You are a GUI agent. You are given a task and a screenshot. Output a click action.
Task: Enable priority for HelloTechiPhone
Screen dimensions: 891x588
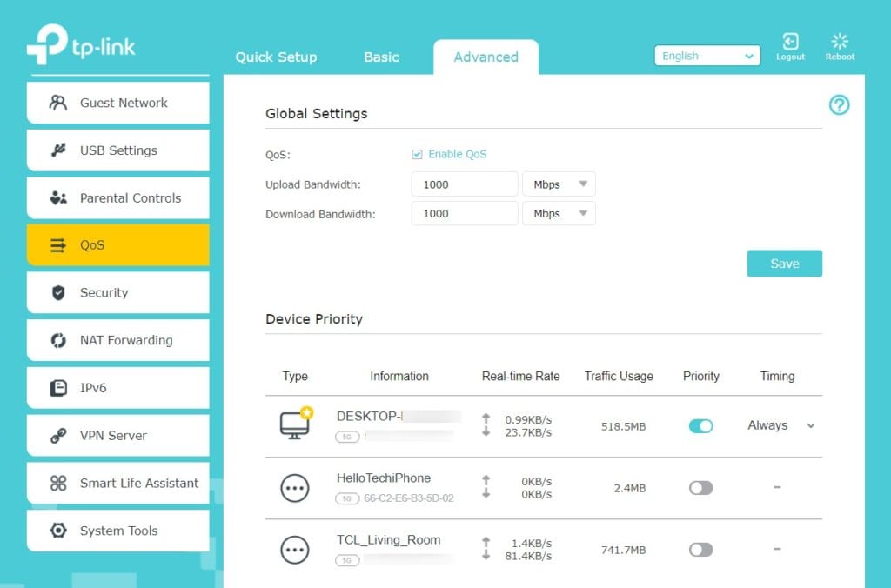click(x=700, y=488)
